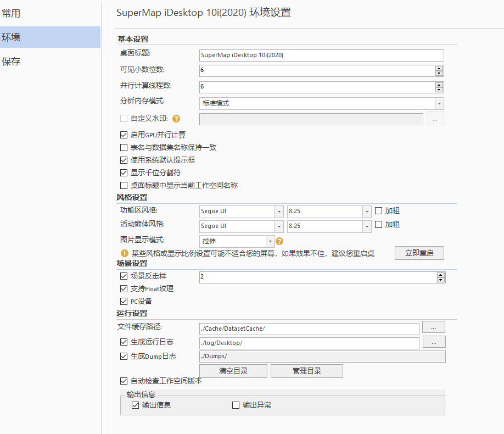This screenshot has width=504, height=434.
Task: Click the 桌面标题 input field
Action: click(321, 55)
